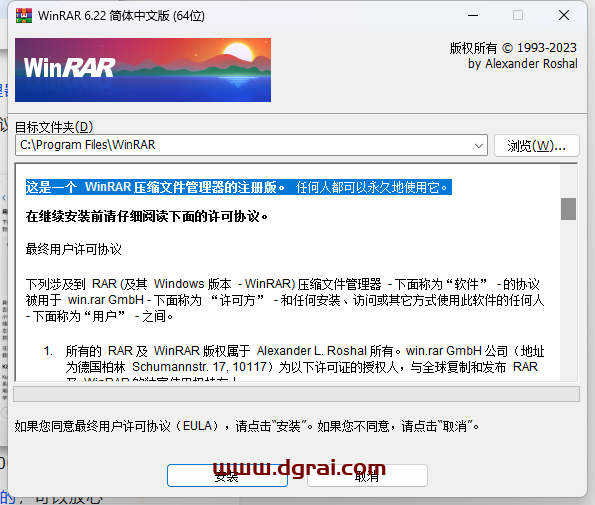This screenshot has width=595, height=505.
Task: Click the title WinRAR 6.22 简体中文版 (64位)
Action: [x=121, y=16]
